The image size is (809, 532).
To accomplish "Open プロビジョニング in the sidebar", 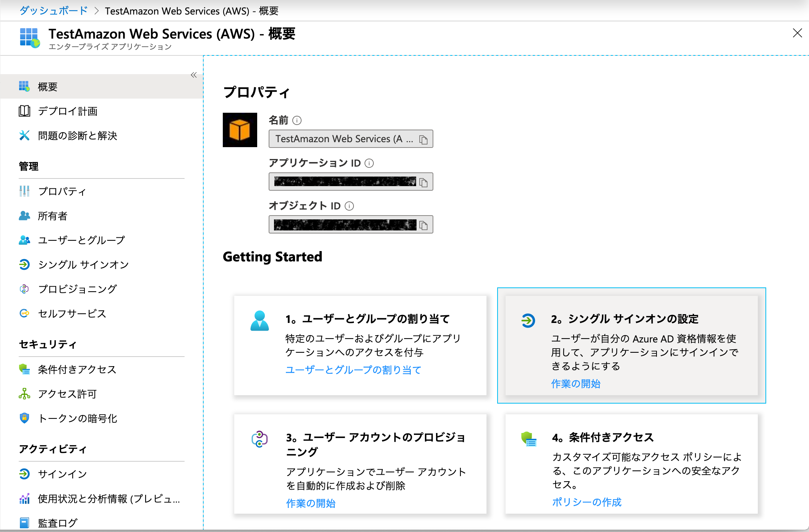I will (77, 289).
